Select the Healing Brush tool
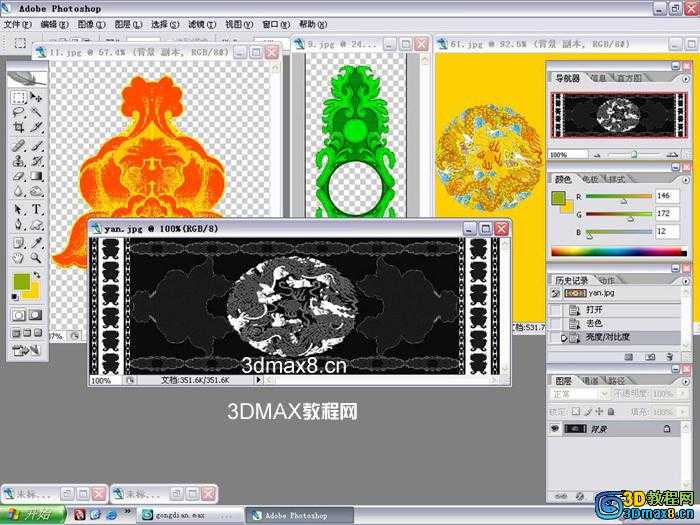Screen dimensions: 700x525 click(18, 146)
